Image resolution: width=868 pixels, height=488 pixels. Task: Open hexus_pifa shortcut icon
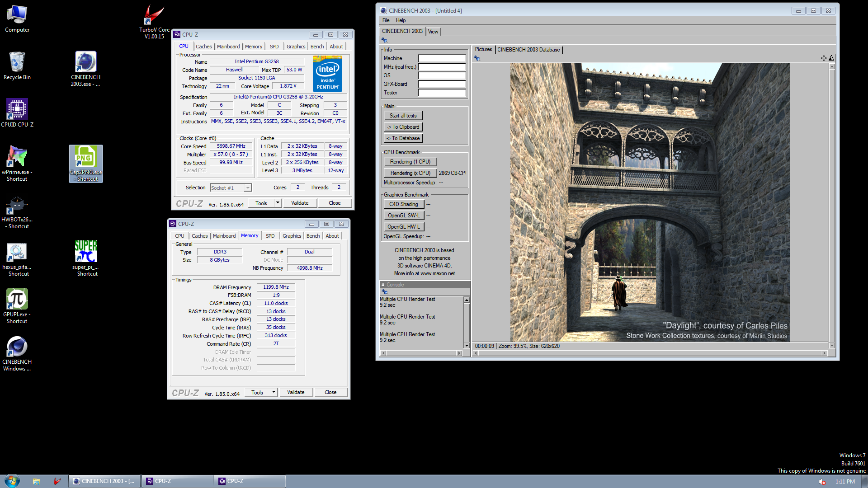coord(17,259)
